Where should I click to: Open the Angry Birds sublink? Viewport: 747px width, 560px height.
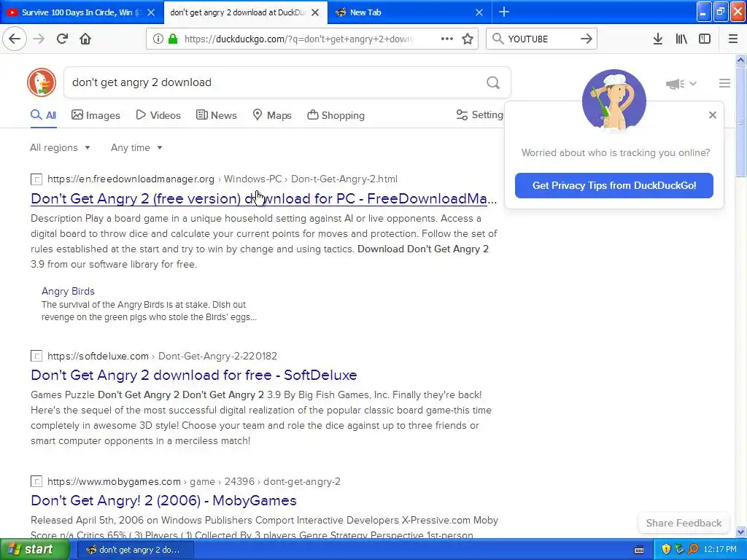pyautogui.click(x=68, y=291)
